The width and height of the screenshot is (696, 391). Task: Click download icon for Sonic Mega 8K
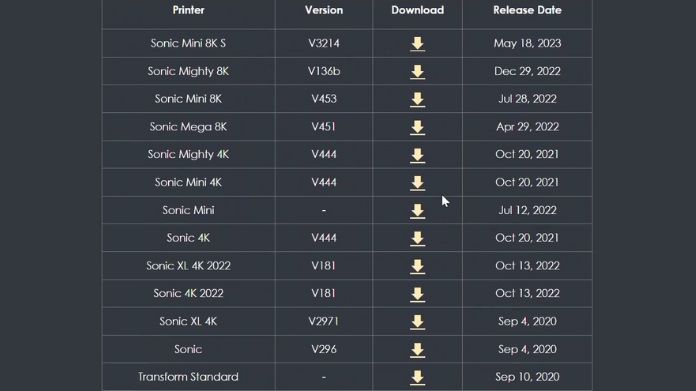(417, 127)
